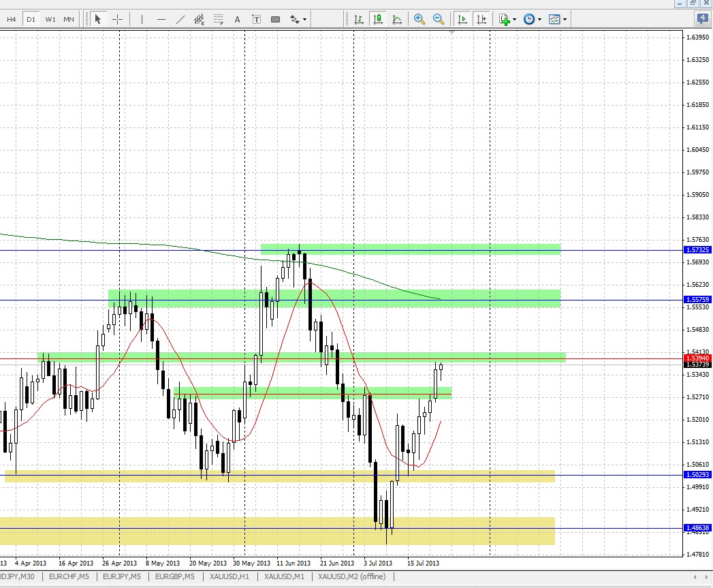Open the EURJPY,M5 chart tab
Image resolution: width=713 pixels, height=588 pixels.
tap(122, 576)
